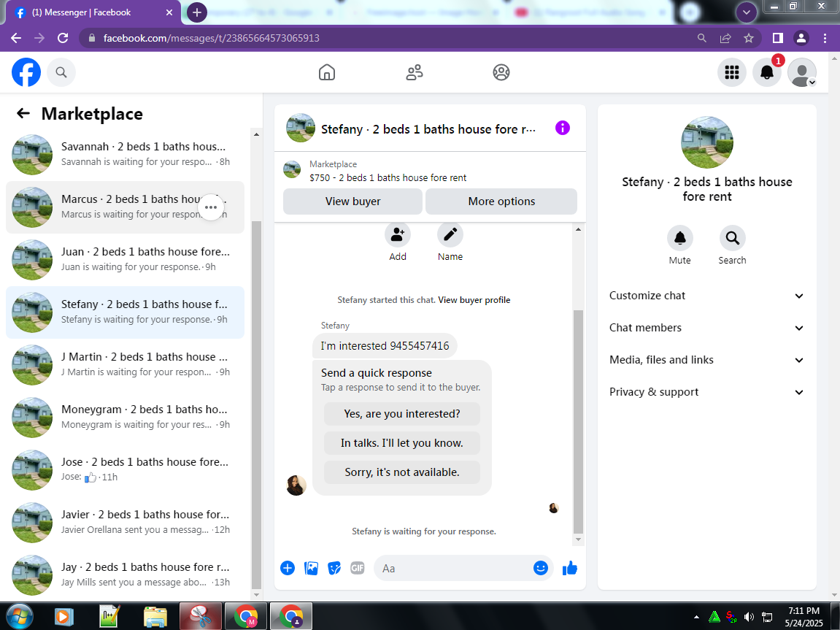This screenshot has height=630, width=840.
Task: Search in conversation magnifier icon
Action: [732, 238]
